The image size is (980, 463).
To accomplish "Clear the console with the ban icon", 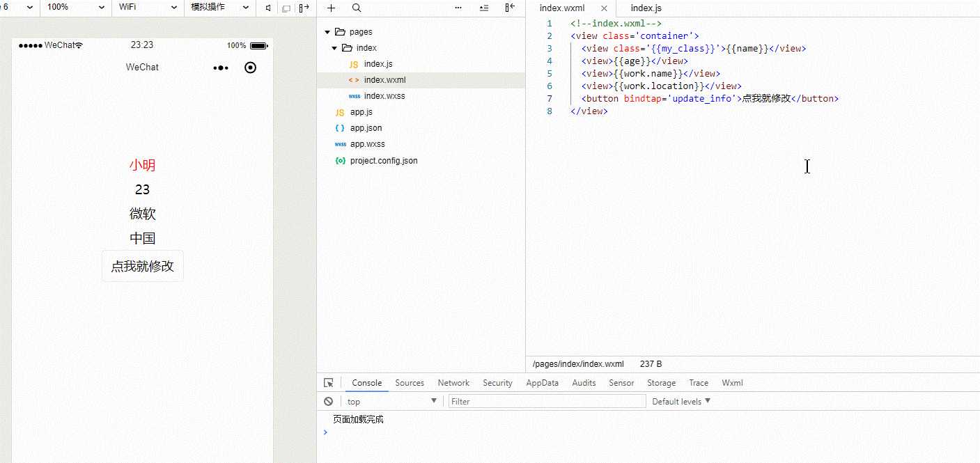I will (328, 402).
